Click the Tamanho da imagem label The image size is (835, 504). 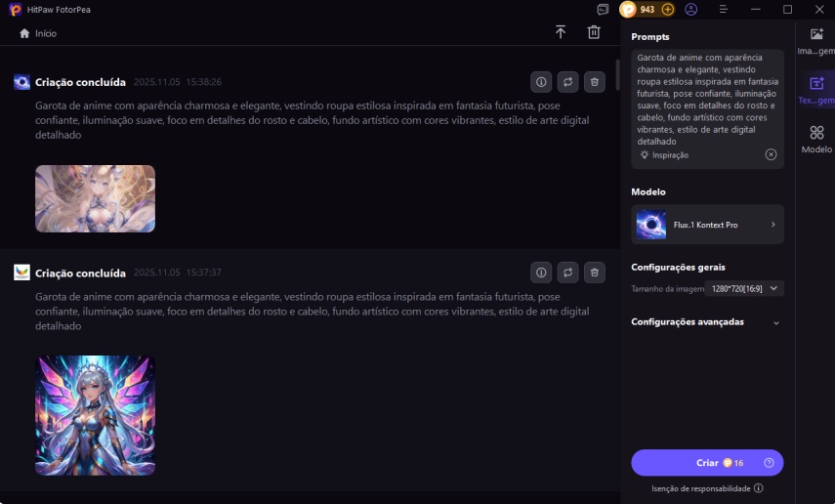pos(667,289)
